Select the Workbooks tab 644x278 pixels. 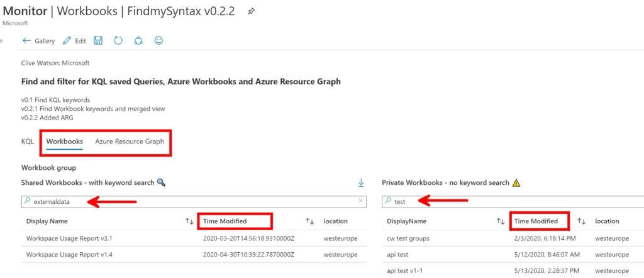pyautogui.click(x=64, y=142)
